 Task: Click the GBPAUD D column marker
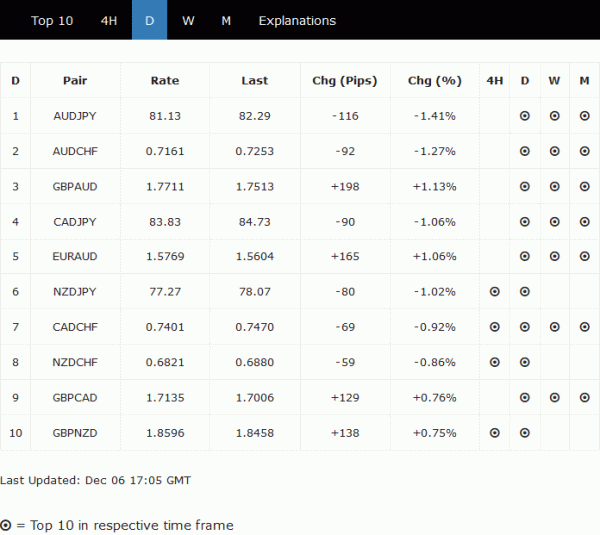(525, 186)
